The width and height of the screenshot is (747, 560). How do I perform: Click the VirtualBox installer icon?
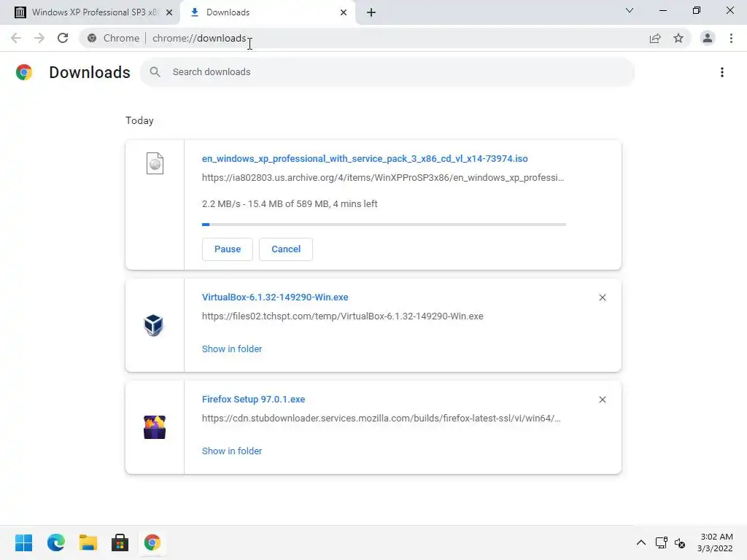click(153, 325)
